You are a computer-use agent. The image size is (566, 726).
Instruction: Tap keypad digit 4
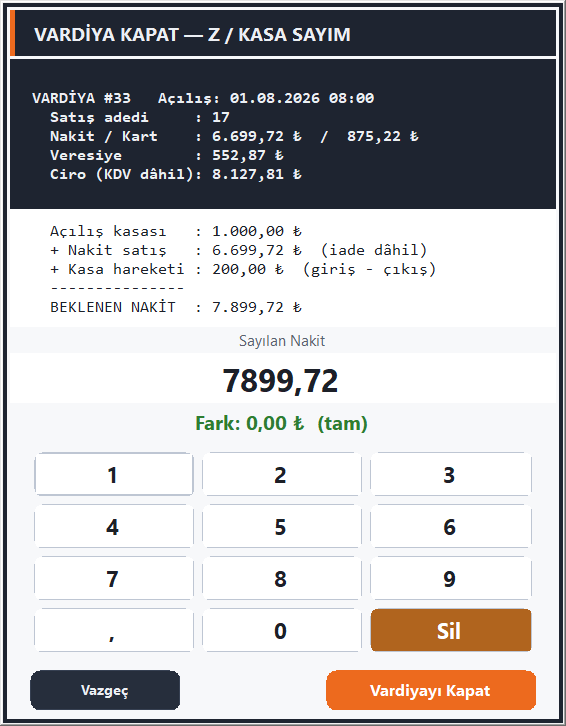pos(114,526)
